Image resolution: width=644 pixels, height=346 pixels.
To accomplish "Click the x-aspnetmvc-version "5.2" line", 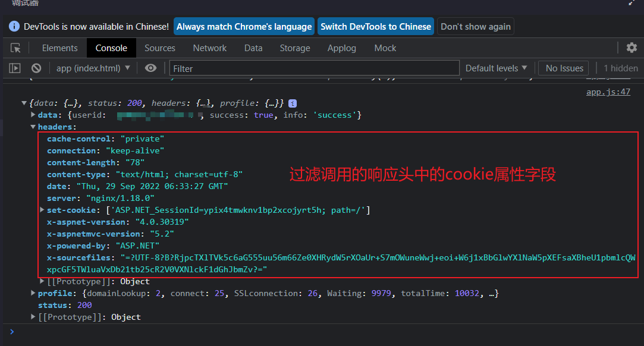I will click(111, 234).
